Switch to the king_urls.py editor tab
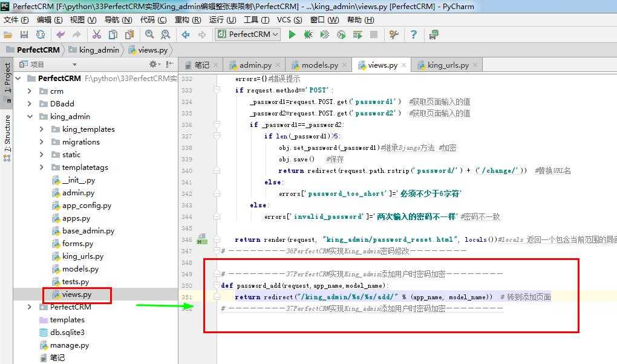 [x=448, y=65]
